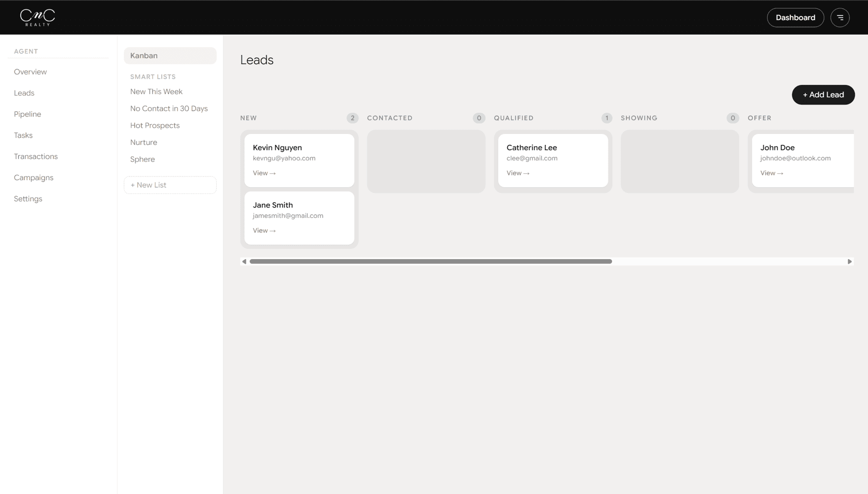Go to Campaigns

[34, 178]
